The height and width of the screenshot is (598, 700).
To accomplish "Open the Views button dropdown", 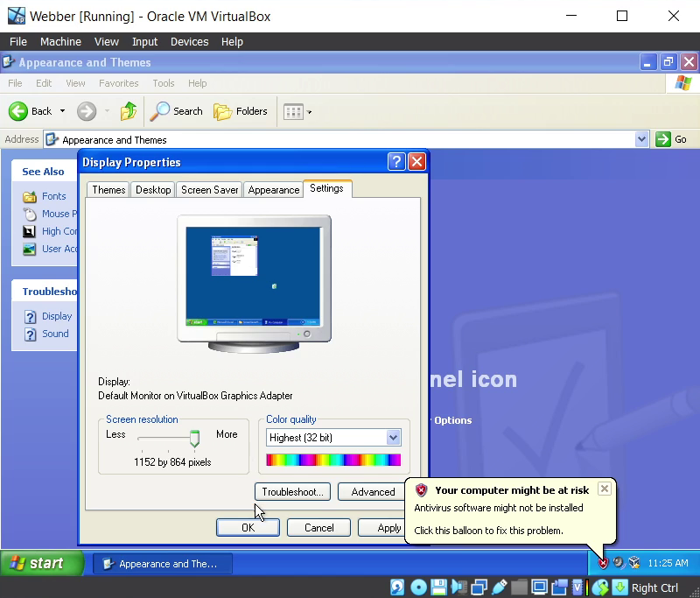I will pyautogui.click(x=309, y=112).
